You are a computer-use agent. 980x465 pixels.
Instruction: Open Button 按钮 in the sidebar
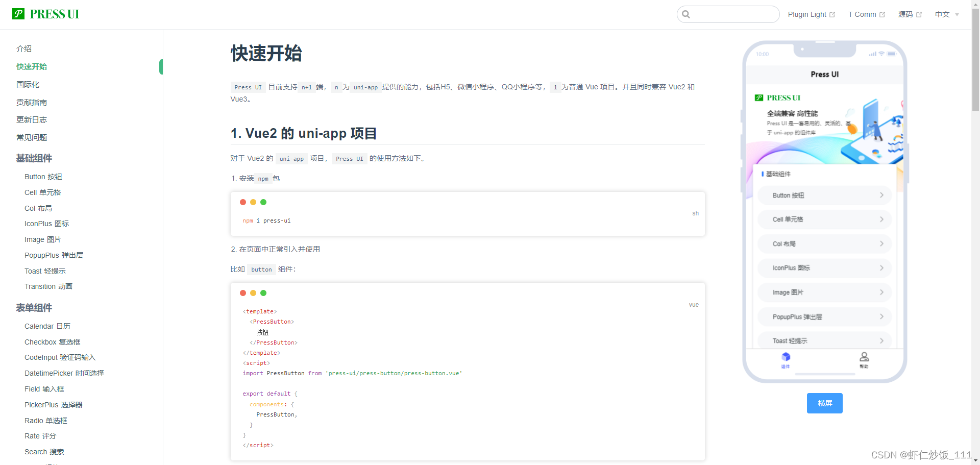[x=43, y=177]
